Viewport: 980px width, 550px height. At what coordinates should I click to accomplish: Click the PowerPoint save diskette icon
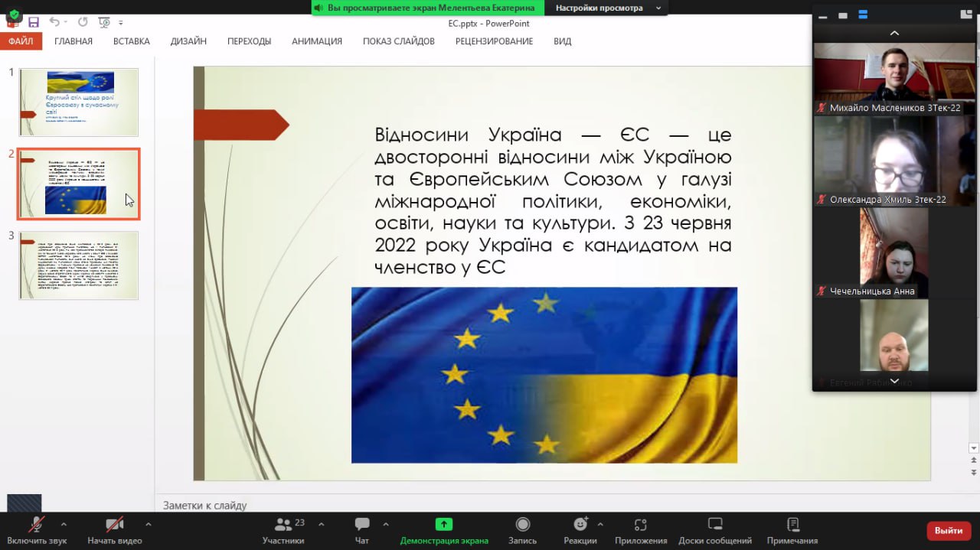33,23
